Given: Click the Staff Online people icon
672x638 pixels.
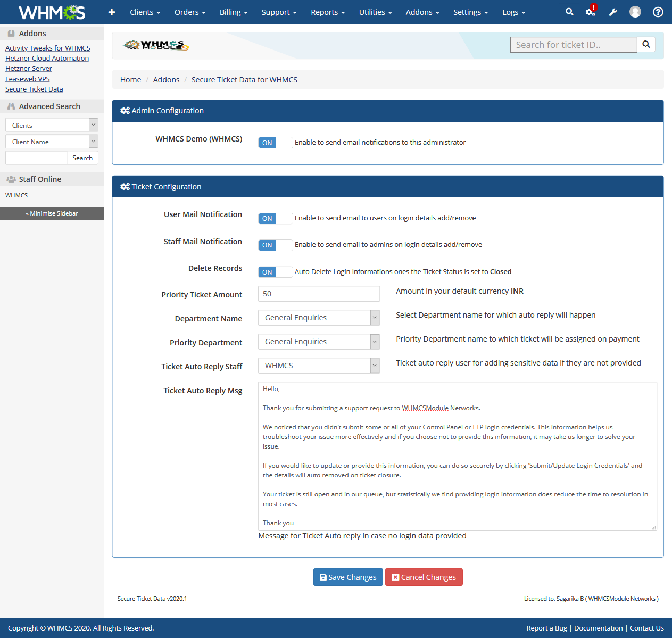Looking at the screenshot, I should pyautogui.click(x=11, y=179).
